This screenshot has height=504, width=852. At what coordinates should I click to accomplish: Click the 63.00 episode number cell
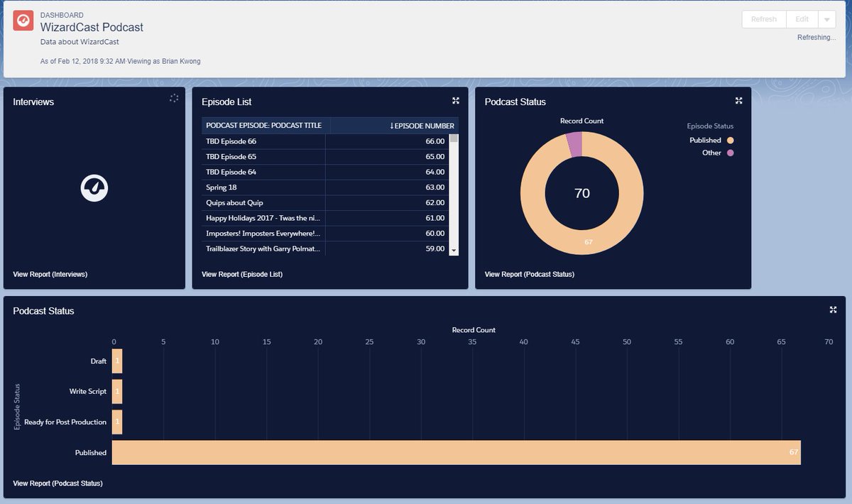pyautogui.click(x=388, y=187)
